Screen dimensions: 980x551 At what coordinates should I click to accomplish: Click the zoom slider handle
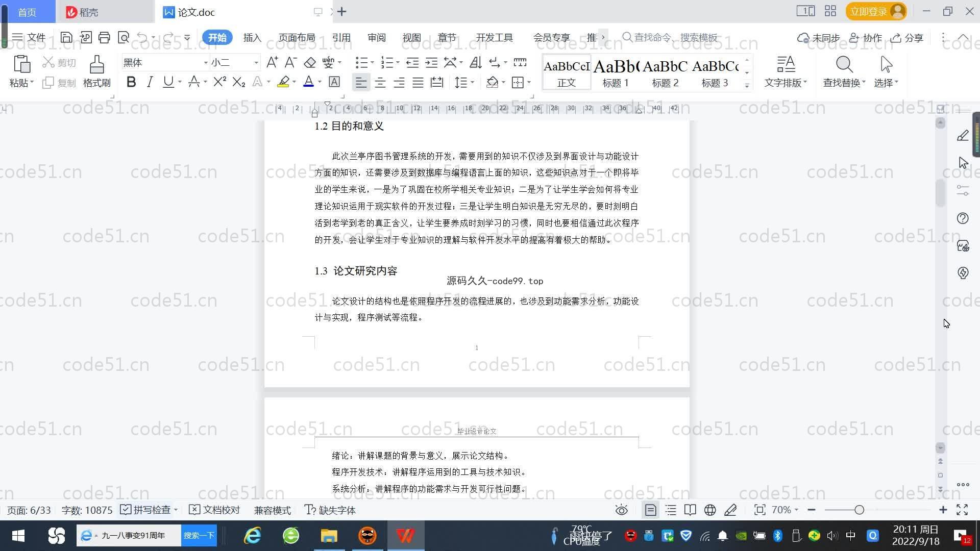tap(859, 510)
